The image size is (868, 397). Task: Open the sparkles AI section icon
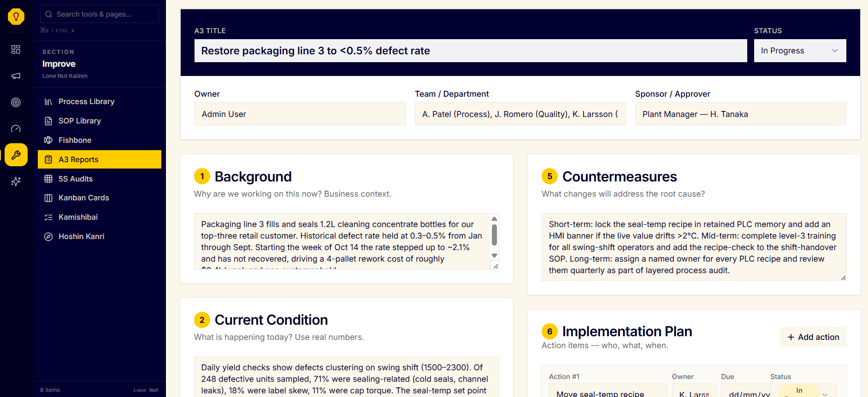pos(16,181)
